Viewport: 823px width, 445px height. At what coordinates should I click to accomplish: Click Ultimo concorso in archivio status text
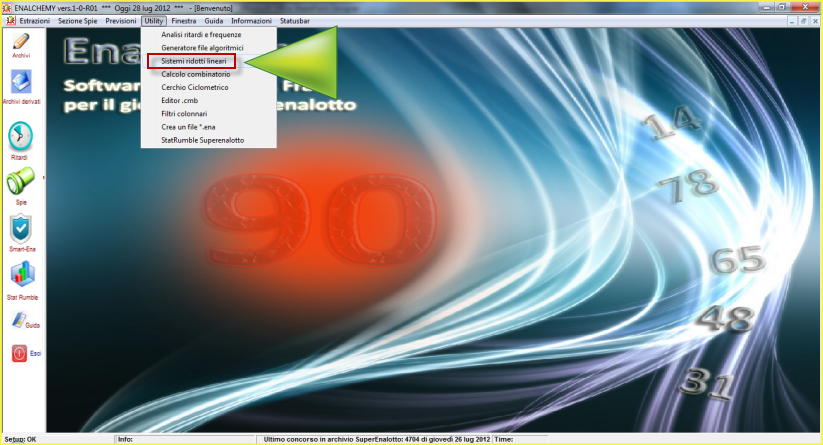click(376, 439)
